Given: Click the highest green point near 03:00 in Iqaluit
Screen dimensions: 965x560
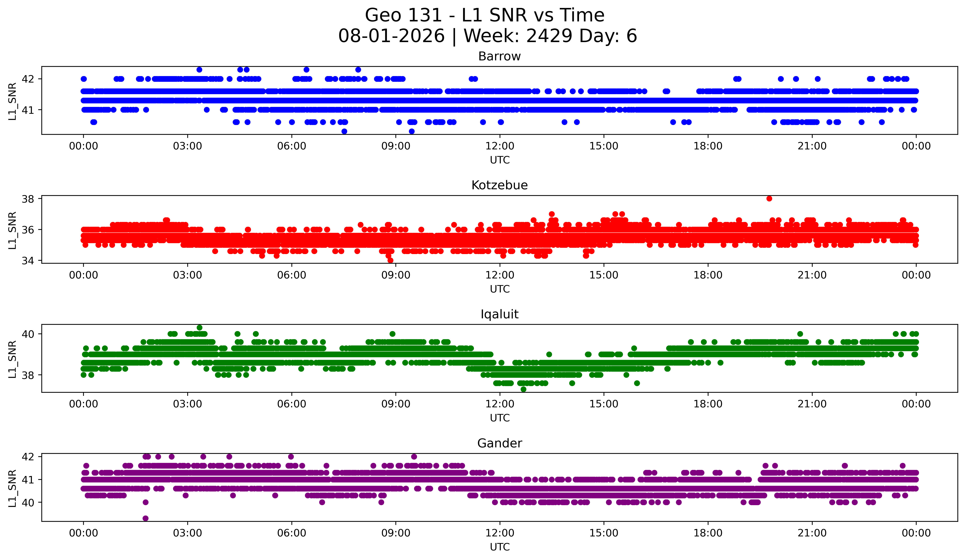Looking at the screenshot, I should coord(199,328).
